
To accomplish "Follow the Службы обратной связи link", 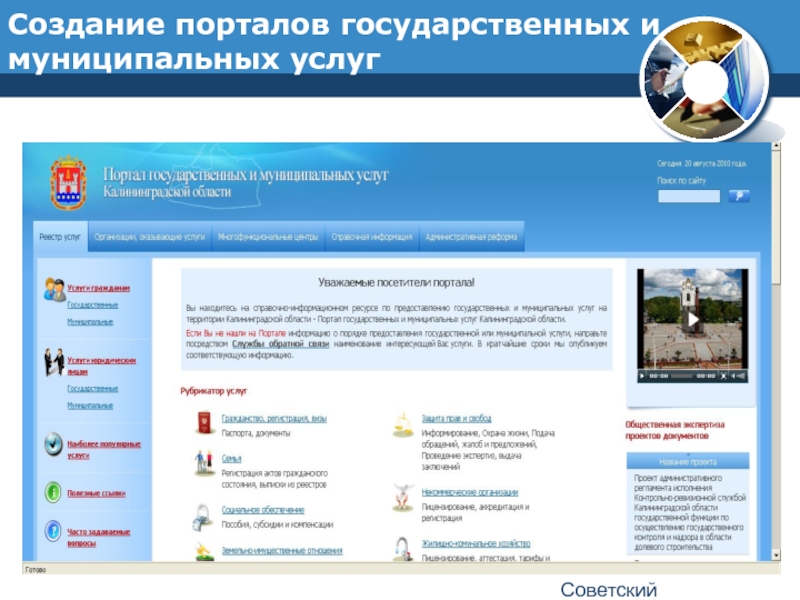I will click(x=281, y=344).
